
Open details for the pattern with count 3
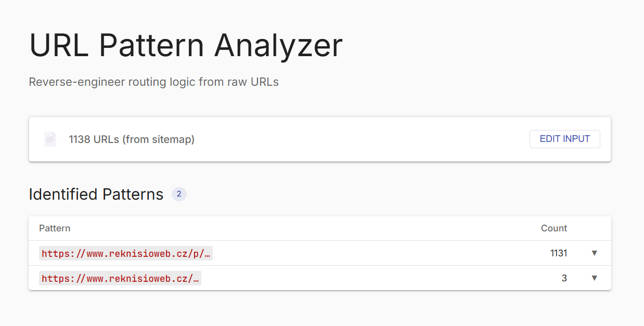[594, 278]
